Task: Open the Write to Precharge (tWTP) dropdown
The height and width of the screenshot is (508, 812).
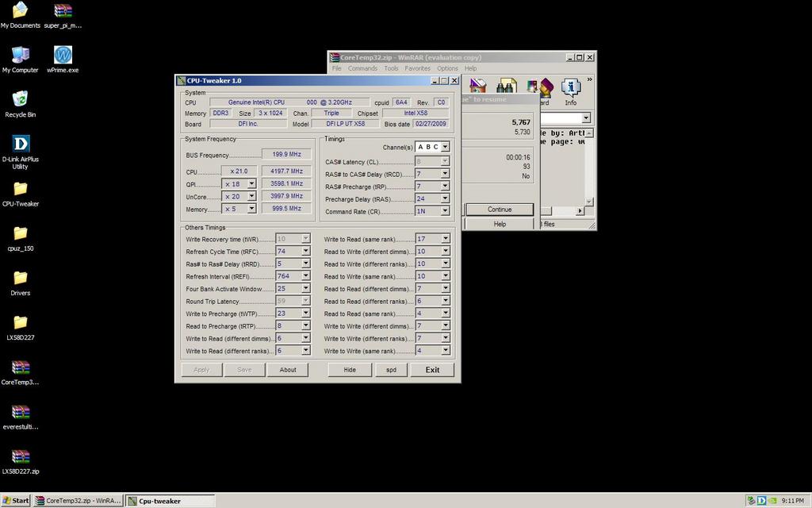Action: pos(305,313)
